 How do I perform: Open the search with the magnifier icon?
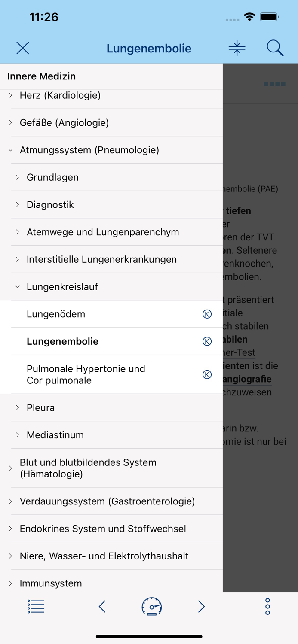point(275,48)
